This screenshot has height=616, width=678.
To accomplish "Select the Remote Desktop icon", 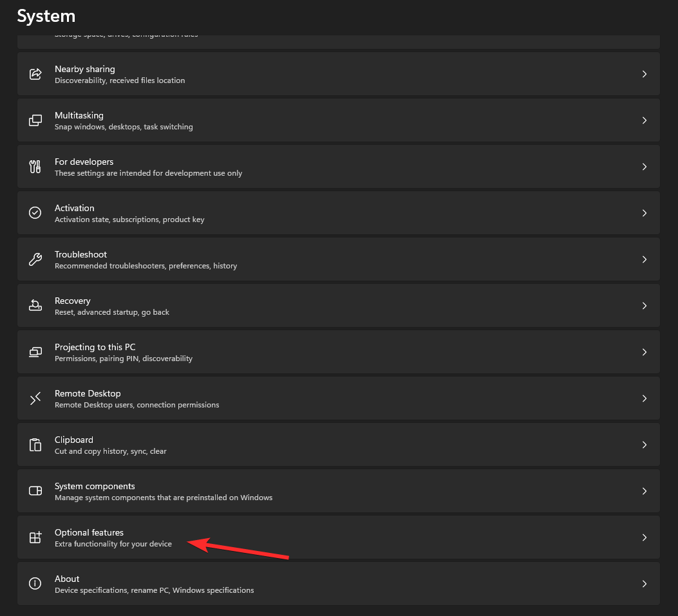I will click(35, 398).
